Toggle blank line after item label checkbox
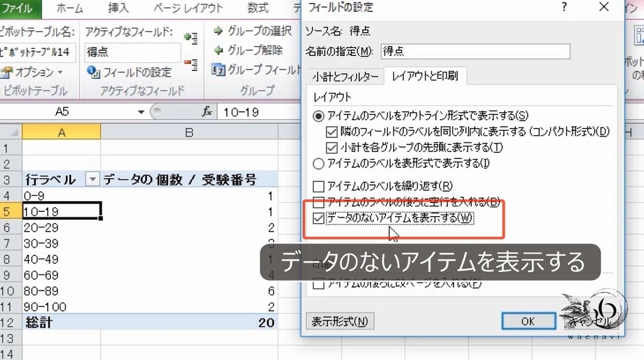The height and width of the screenshot is (360, 644). click(318, 202)
